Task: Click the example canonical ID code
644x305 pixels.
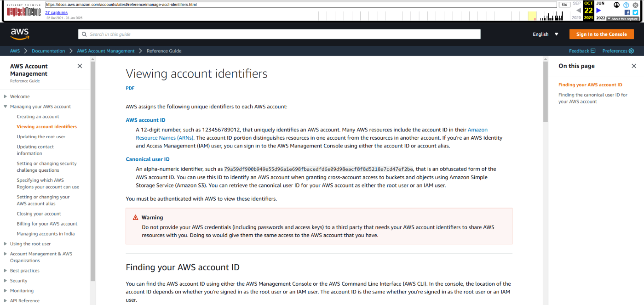Action: point(318,169)
